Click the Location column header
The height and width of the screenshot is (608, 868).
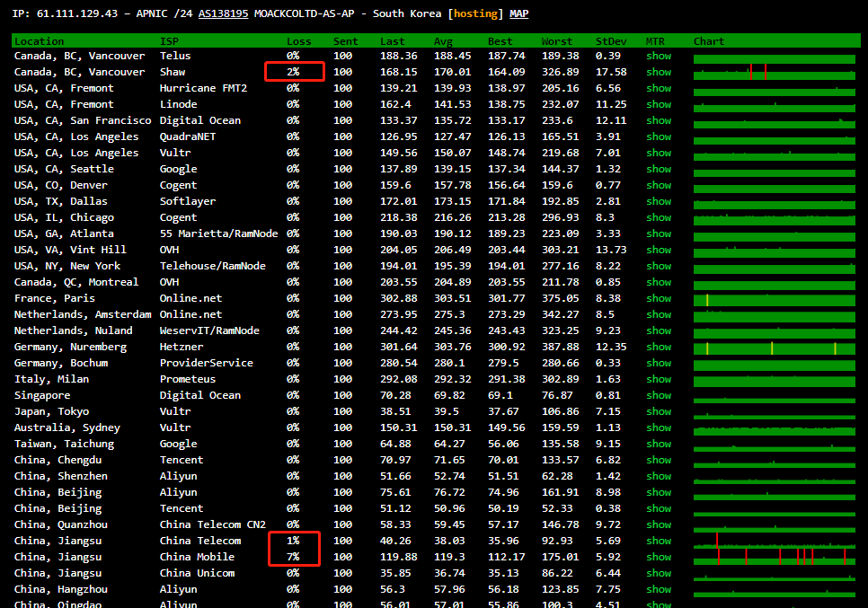pos(40,41)
